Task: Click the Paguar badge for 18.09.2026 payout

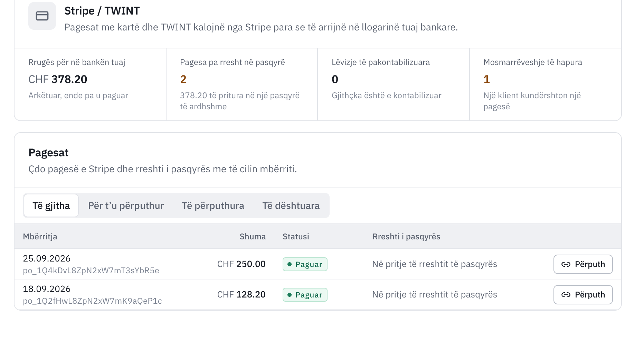Action: tap(305, 295)
